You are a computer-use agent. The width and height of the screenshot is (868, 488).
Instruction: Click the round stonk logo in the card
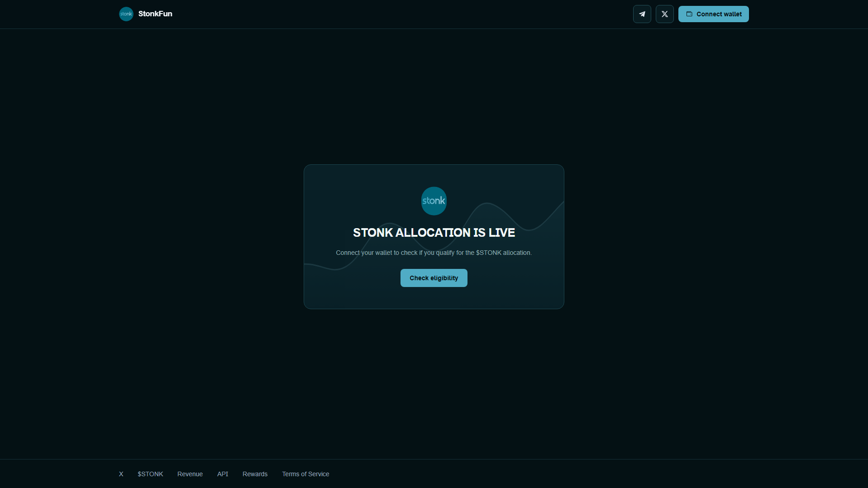434,201
